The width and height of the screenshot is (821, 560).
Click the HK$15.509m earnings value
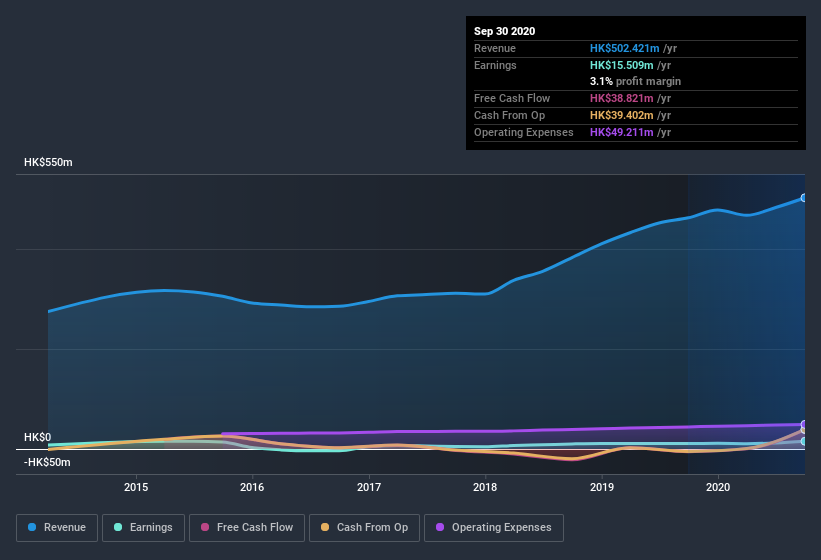click(x=622, y=65)
